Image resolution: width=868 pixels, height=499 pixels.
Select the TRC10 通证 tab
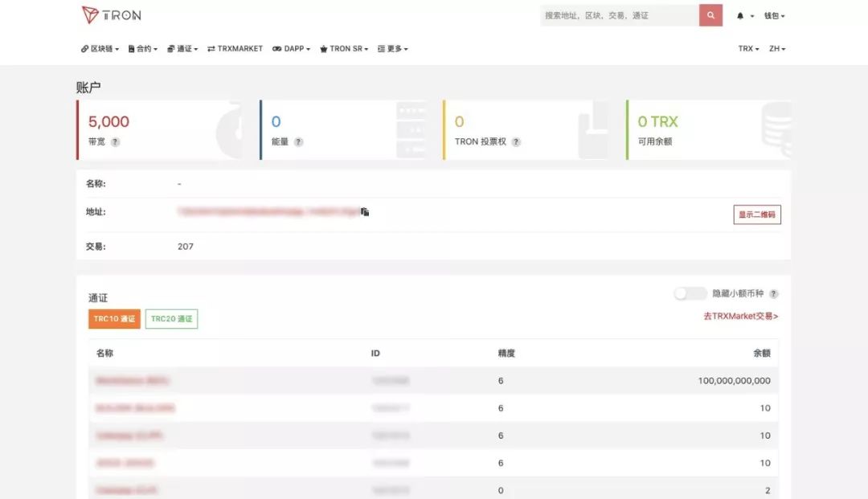pyautogui.click(x=114, y=319)
